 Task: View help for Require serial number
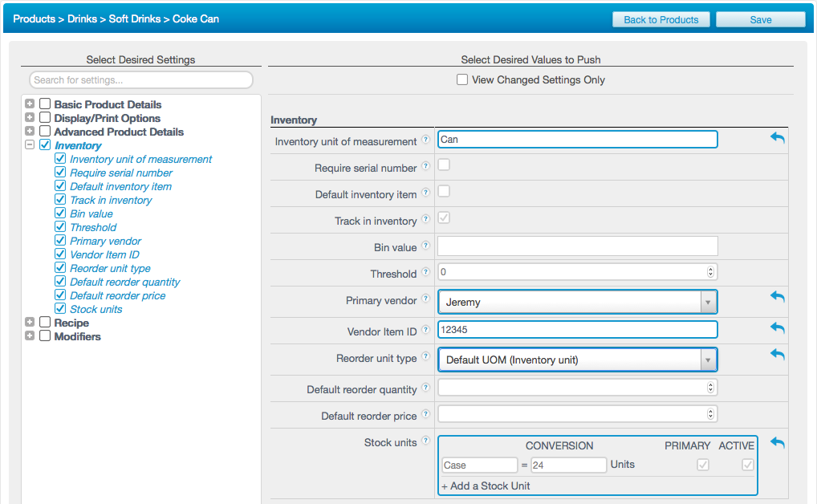(425, 168)
